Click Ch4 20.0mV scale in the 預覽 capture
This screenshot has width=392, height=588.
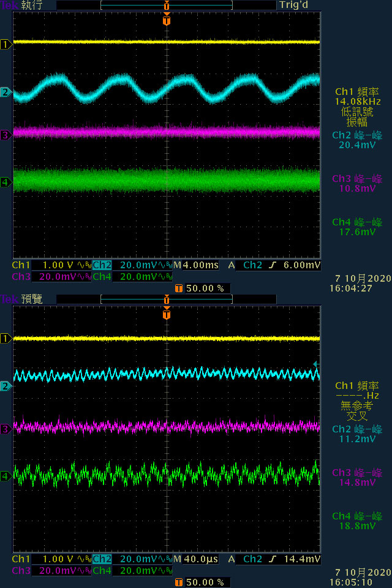pos(132,571)
